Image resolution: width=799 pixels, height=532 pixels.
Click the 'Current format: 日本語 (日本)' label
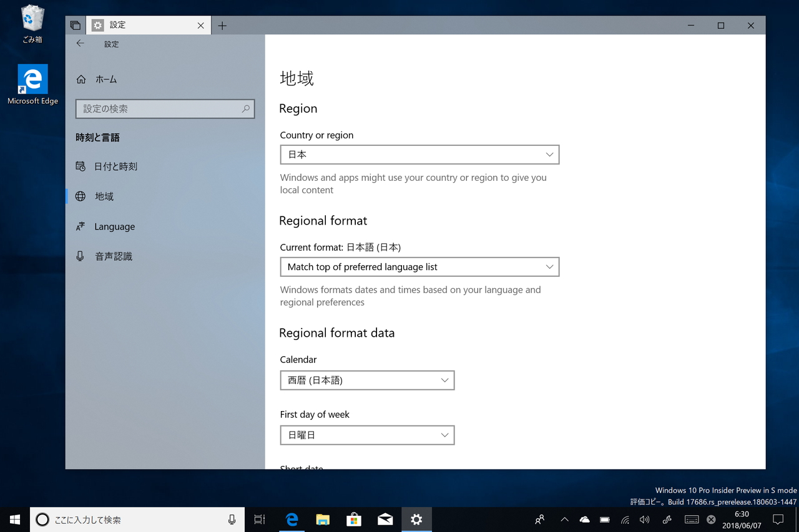pos(340,247)
